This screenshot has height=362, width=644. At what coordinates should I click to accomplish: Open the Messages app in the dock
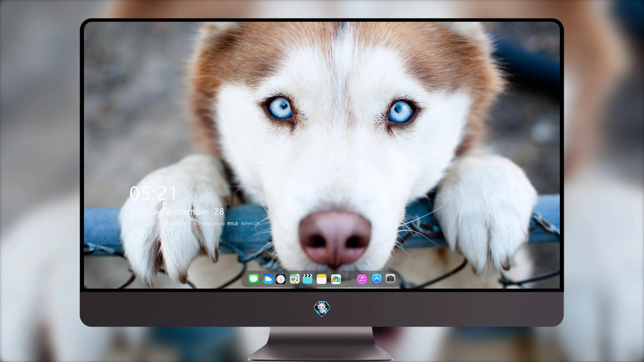(x=254, y=279)
